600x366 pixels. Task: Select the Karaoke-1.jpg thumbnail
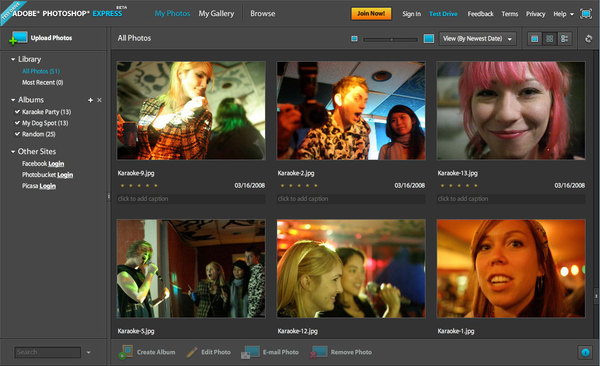[511, 268]
